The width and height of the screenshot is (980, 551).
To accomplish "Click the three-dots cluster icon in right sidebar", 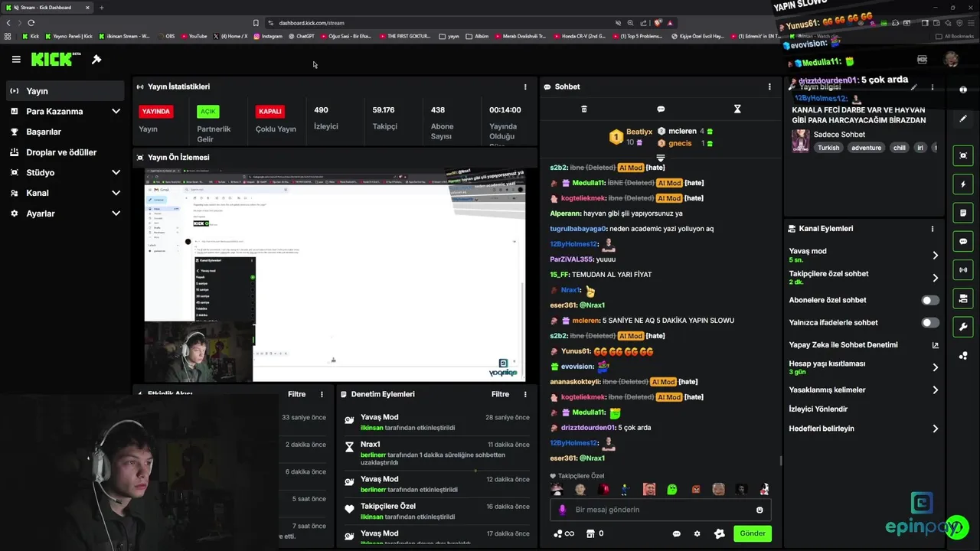I will tap(963, 356).
